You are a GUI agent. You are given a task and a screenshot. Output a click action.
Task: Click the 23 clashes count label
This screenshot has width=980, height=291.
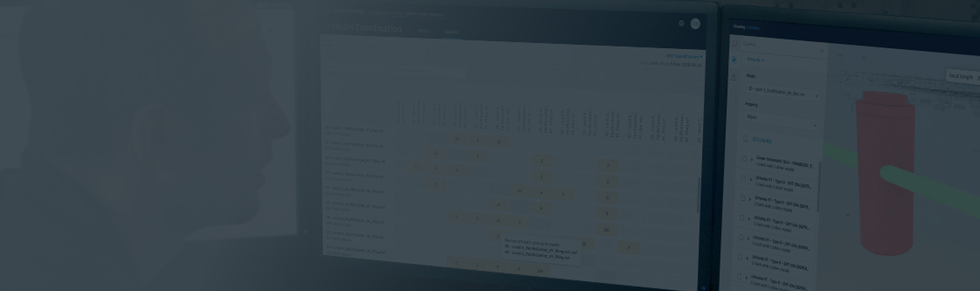[762, 140]
